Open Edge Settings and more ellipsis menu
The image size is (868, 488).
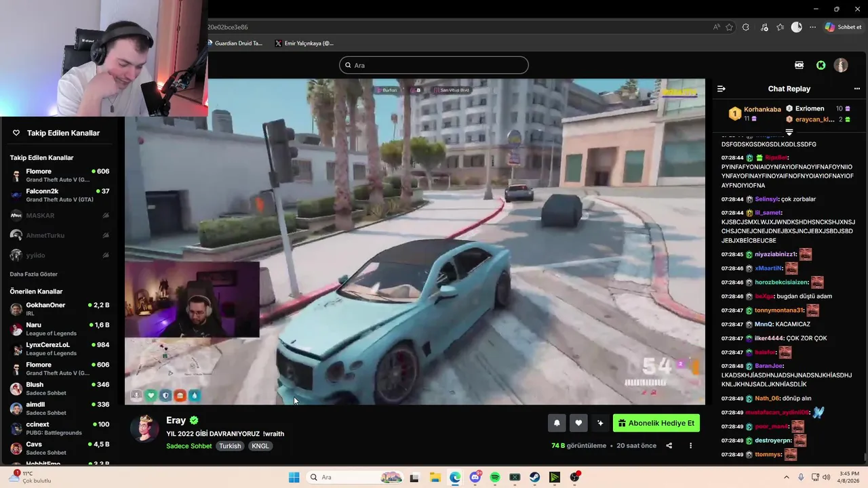tap(812, 27)
